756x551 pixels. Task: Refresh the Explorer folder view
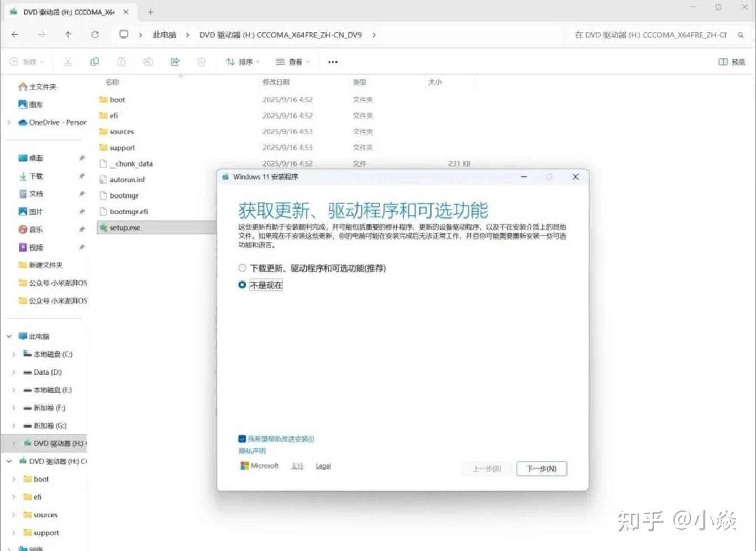(95, 35)
